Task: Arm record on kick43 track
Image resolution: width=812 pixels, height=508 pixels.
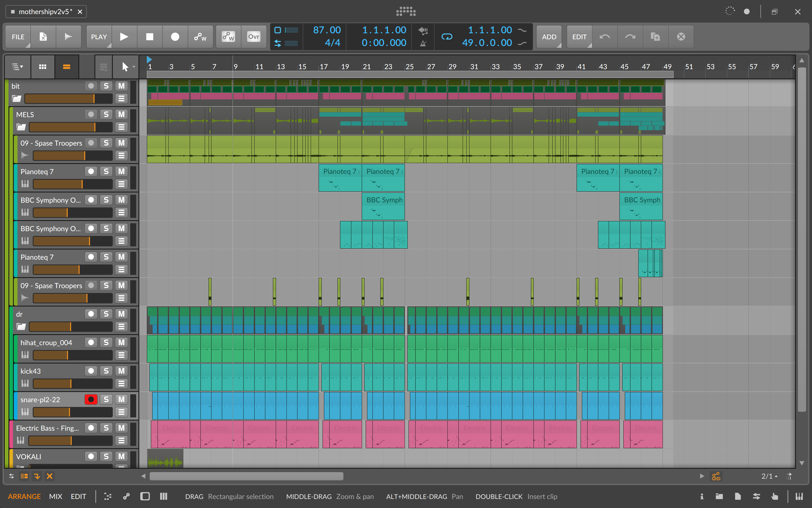Action: 91,371
